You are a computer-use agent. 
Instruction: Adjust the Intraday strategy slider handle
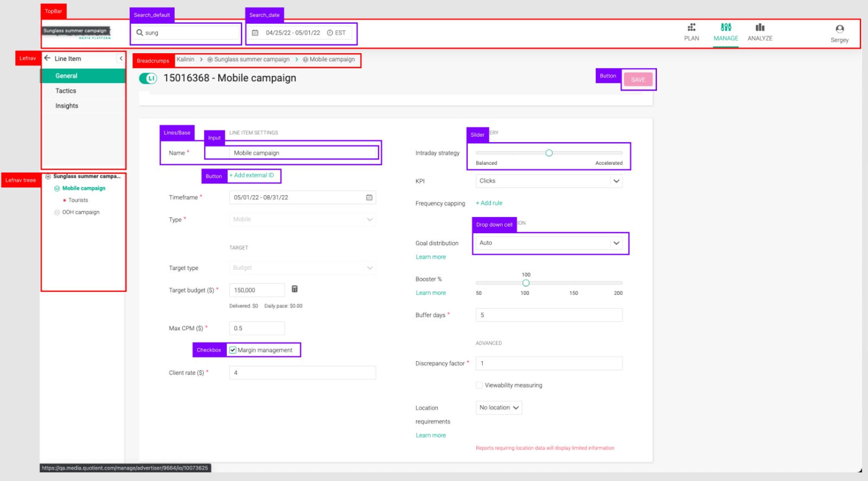click(x=549, y=153)
